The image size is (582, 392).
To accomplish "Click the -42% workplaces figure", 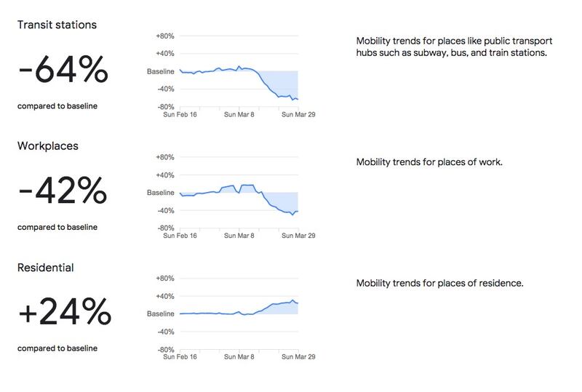I will tap(63, 190).
